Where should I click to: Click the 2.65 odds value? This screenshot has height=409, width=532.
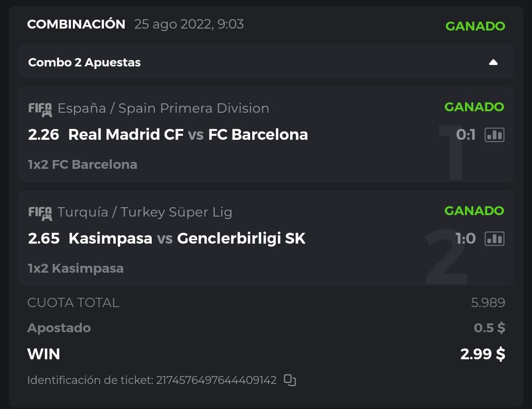(43, 239)
